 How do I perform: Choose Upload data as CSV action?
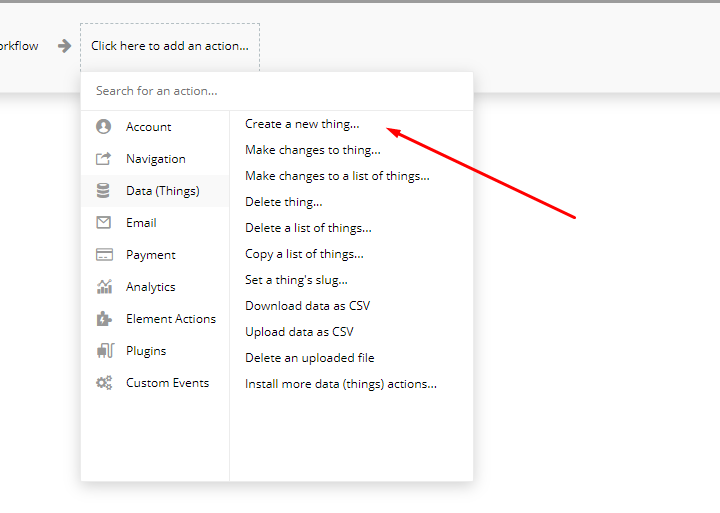tap(299, 332)
